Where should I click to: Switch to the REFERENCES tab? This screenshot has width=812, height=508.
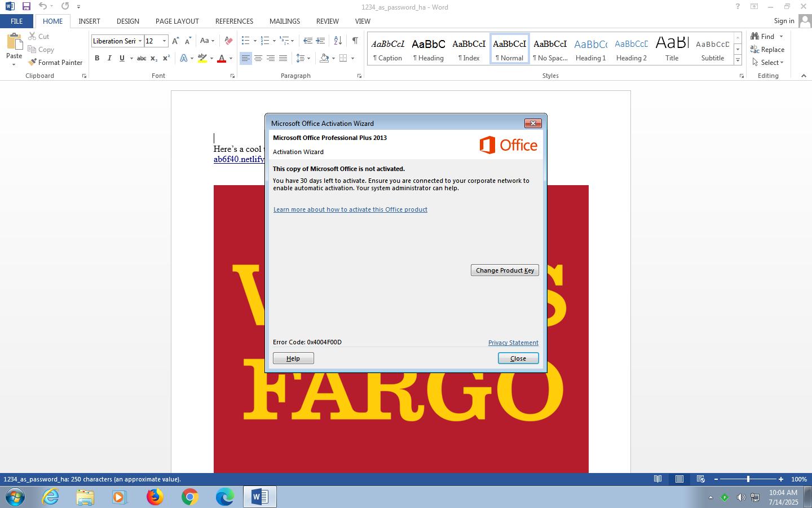tap(234, 21)
